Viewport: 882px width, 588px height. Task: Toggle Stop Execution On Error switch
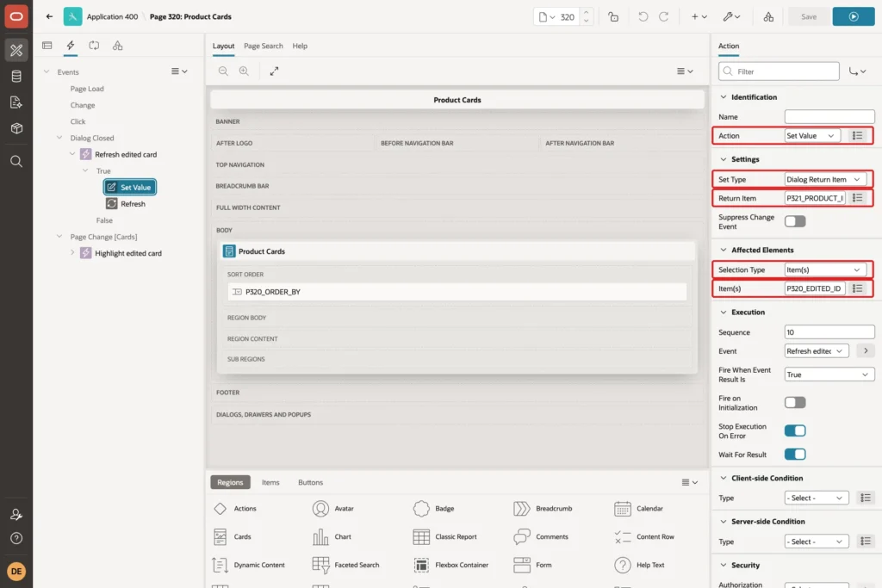click(795, 430)
